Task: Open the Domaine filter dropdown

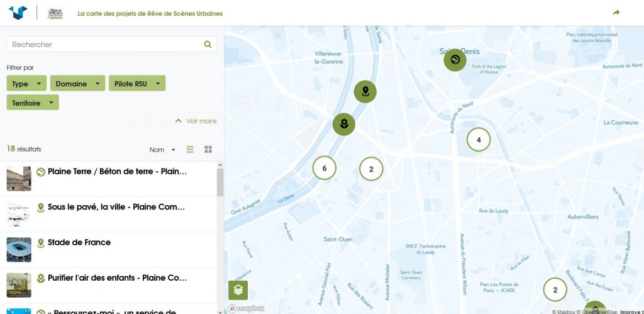Action: tap(77, 84)
